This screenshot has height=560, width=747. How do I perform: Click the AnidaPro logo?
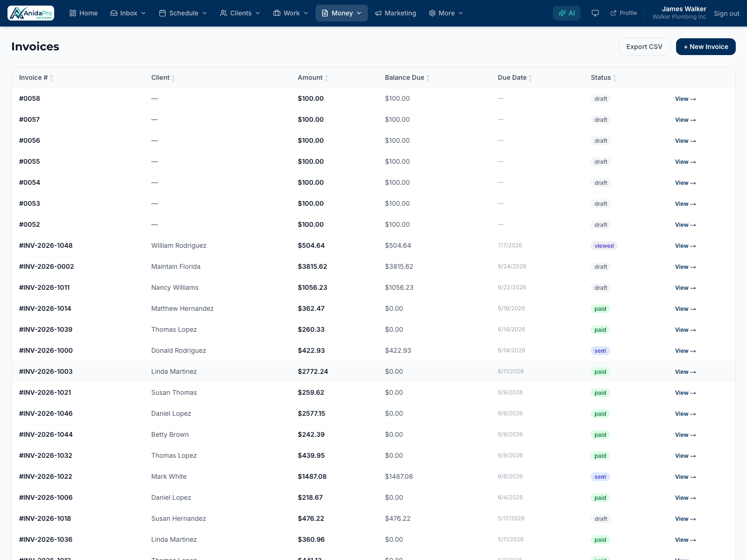click(31, 13)
